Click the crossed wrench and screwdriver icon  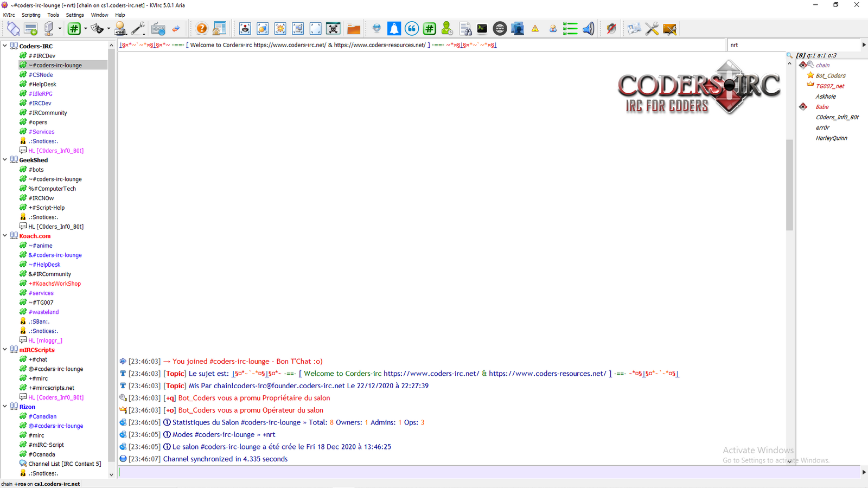point(652,29)
